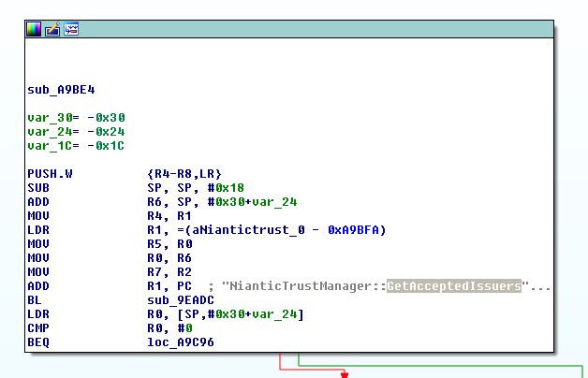Select the sub_A9BE4 function name

pyautogui.click(x=61, y=90)
